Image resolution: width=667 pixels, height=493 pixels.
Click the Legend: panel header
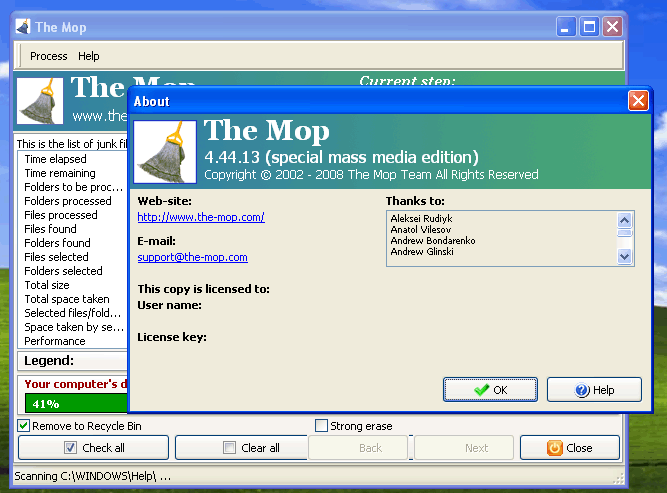tap(73, 361)
